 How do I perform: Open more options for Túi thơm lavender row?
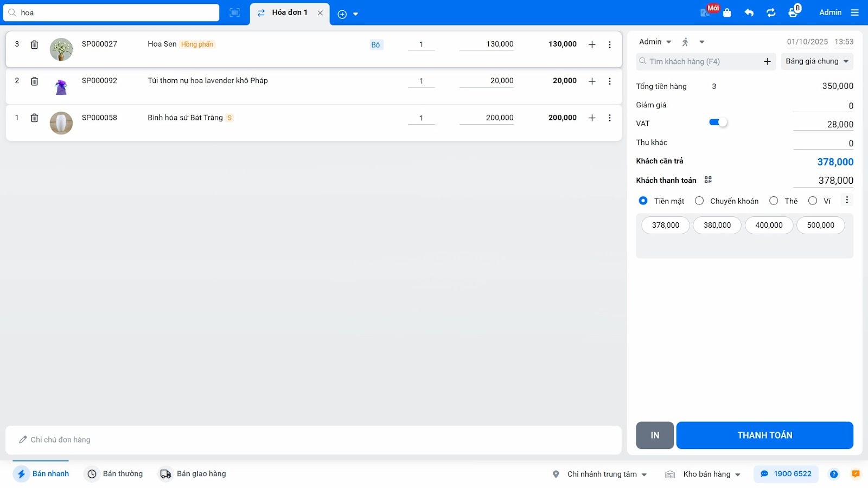click(610, 81)
